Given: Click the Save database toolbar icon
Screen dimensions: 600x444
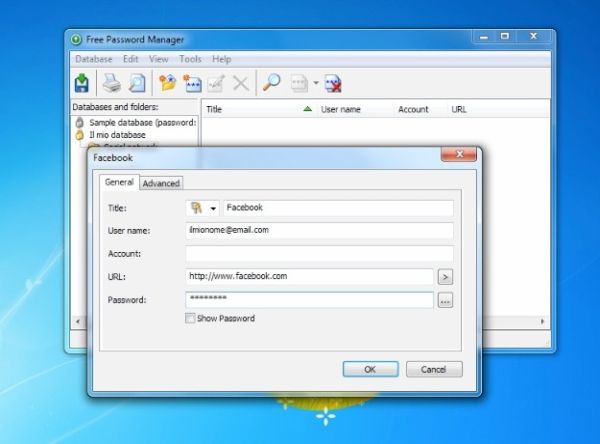Looking at the screenshot, I should 82,83.
